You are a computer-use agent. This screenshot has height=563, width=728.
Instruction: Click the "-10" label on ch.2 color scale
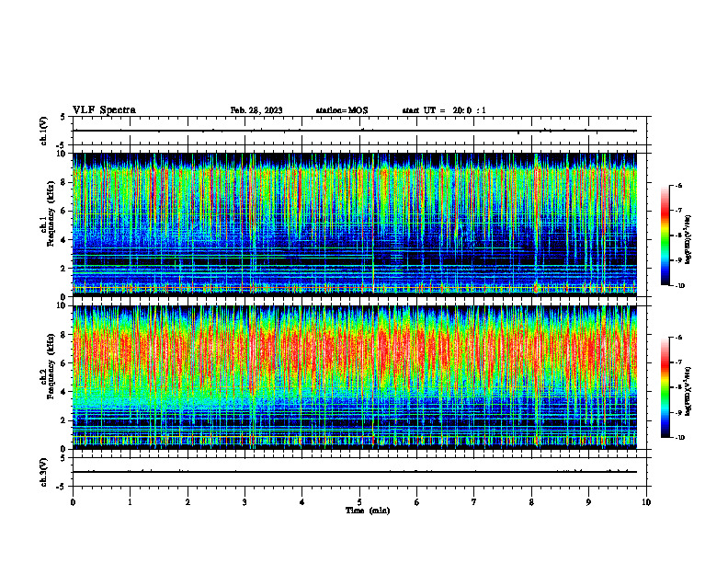click(x=679, y=438)
